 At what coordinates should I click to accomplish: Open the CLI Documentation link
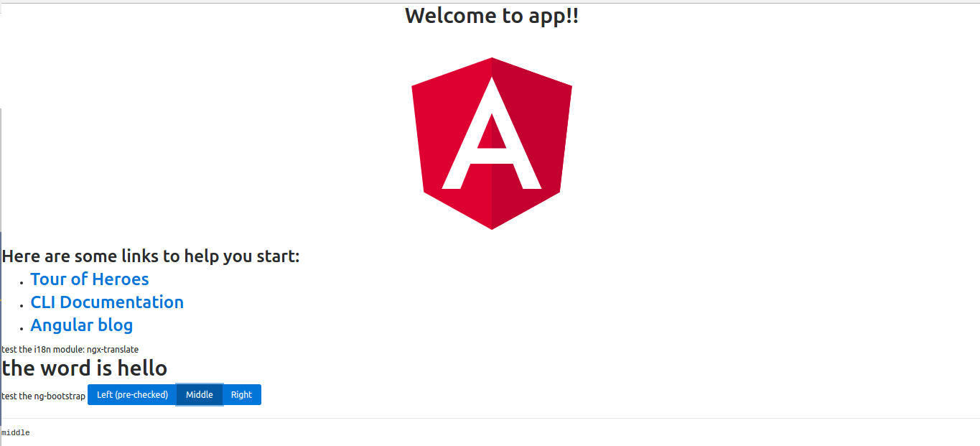point(107,302)
